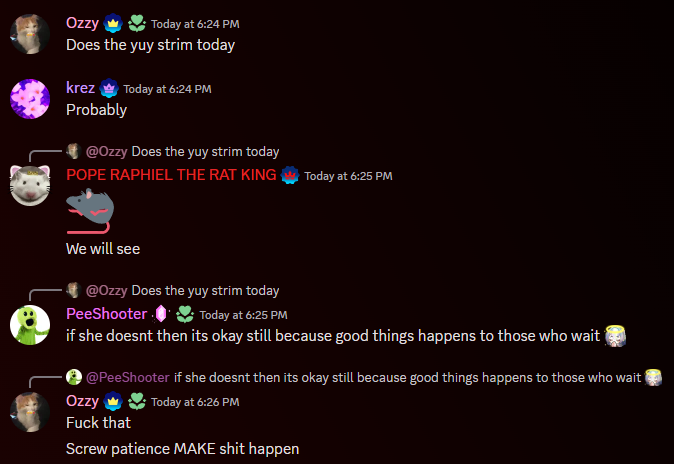This screenshot has height=464, width=674.
Task: Click the pink crystal badge next to PeeShooter
Action: click(161, 314)
